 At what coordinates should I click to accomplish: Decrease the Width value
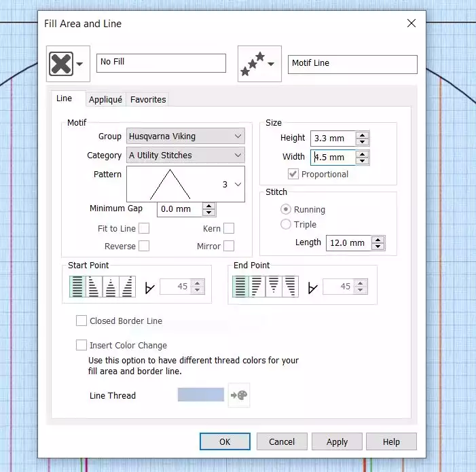click(362, 161)
